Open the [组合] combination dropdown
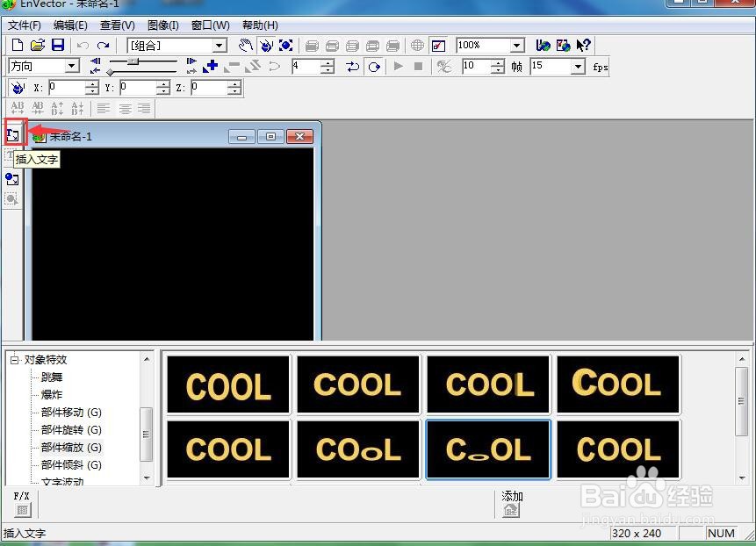Image resolution: width=756 pixels, height=546 pixels. (220, 46)
